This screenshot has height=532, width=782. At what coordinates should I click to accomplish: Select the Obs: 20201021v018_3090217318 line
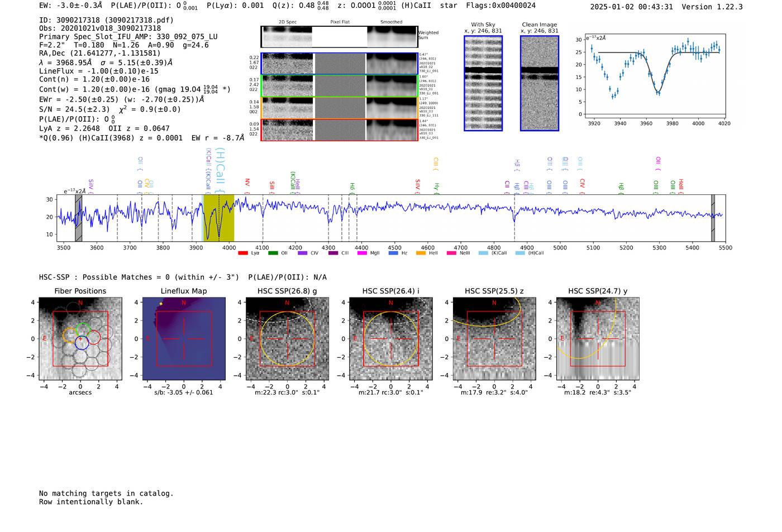coord(100,28)
